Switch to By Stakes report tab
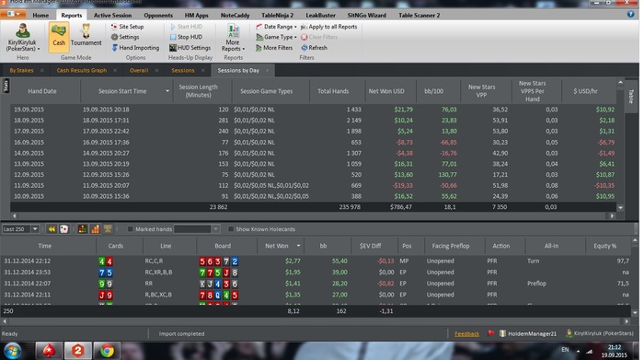This screenshot has height=360, width=644. coord(22,70)
